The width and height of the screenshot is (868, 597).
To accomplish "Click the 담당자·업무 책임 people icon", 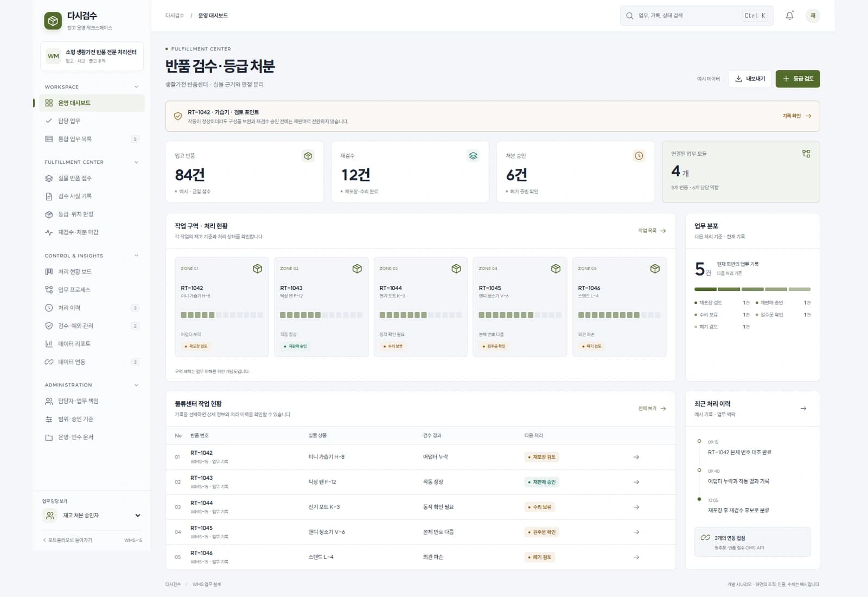I will click(x=49, y=401).
